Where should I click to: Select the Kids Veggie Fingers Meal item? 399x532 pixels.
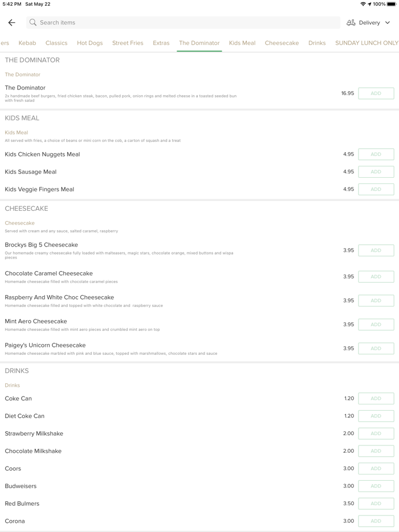39,189
